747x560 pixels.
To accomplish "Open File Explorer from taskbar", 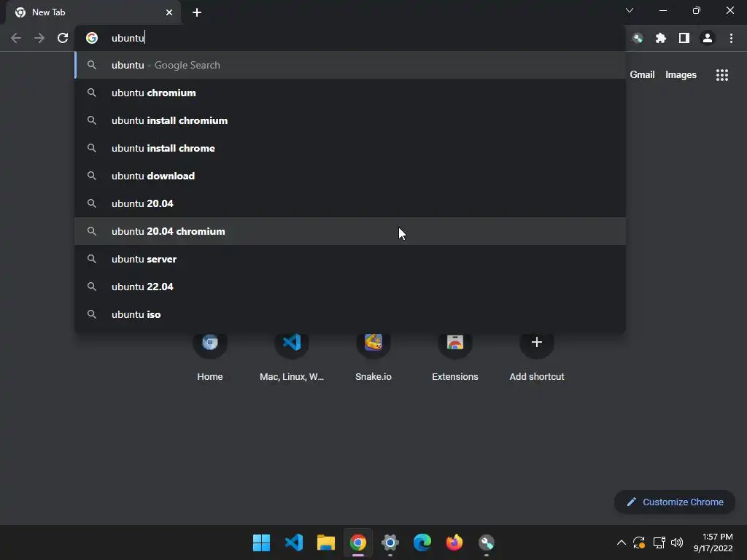I will click(326, 542).
